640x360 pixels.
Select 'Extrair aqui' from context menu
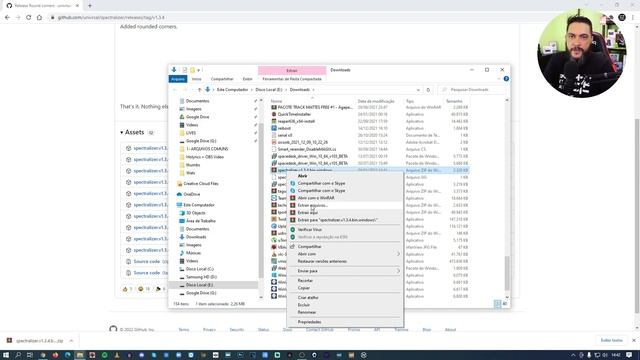[308, 213]
